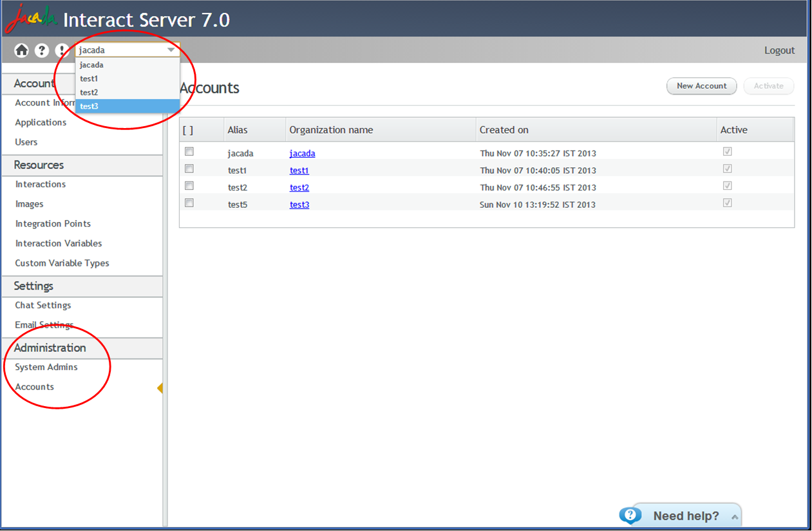Expand the Need help panel arrow
The image size is (812, 531).
coord(734,517)
